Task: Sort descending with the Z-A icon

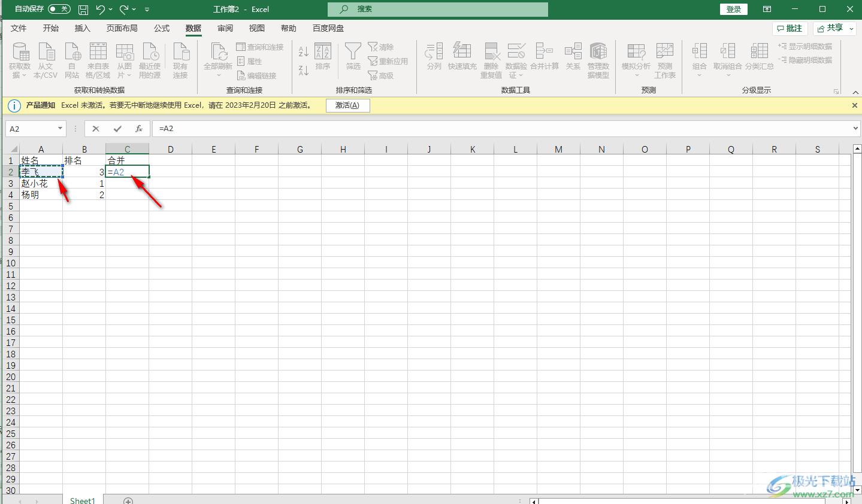Action: coord(304,69)
